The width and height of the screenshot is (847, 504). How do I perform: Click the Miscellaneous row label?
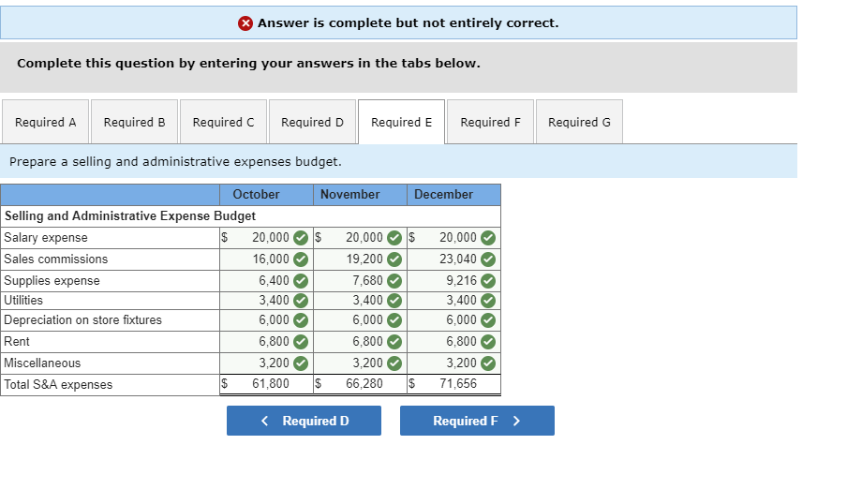pos(42,363)
